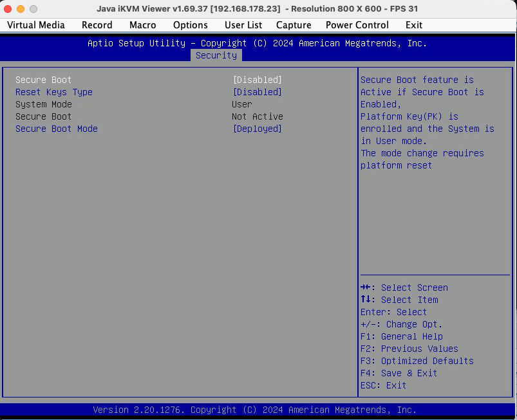The height and width of the screenshot is (420, 517).
Task: Click the Enter: Select hint
Action: (393, 312)
